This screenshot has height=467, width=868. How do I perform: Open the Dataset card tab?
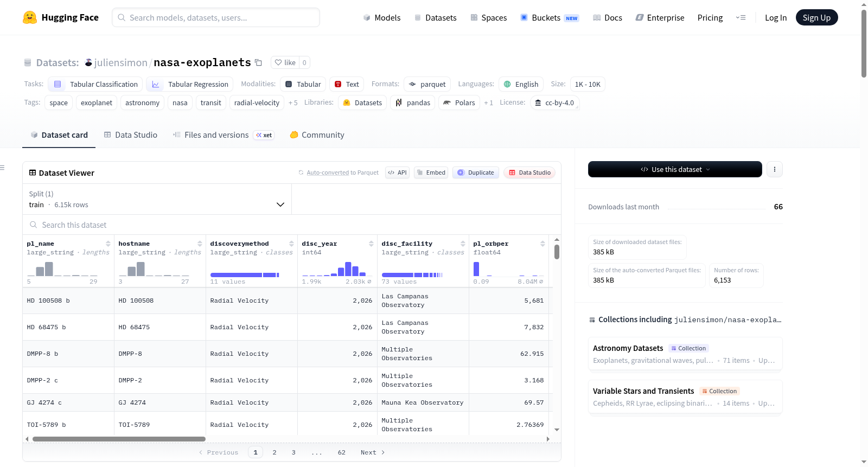[x=59, y=135]
